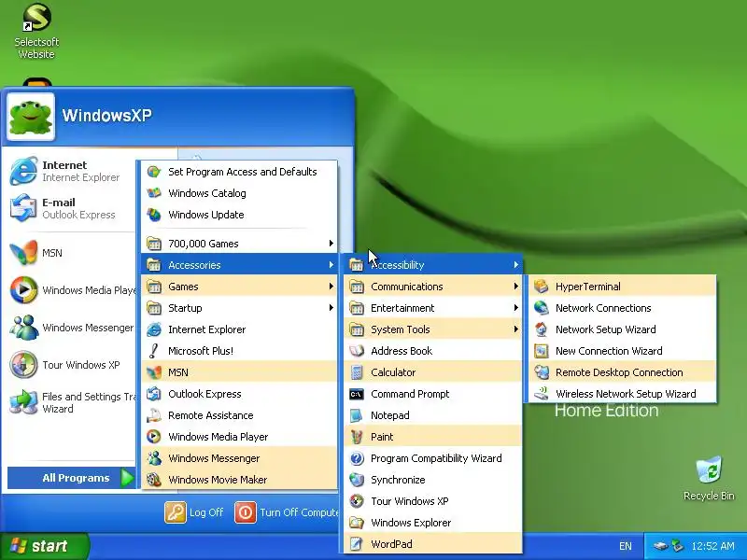Image resolution: width=747 pixels, height=560 pixels.
Task: Expand the Accessibility submenu arrow
Action: tap(516, 265)
